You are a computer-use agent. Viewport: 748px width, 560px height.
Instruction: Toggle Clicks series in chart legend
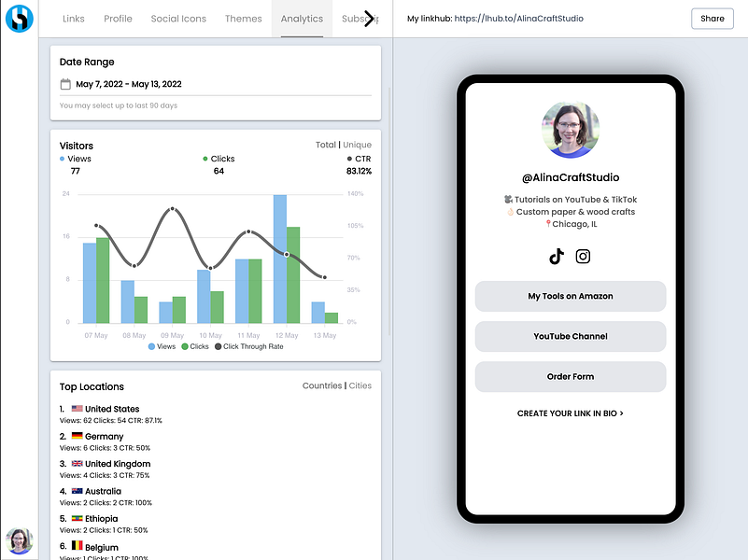click(x=195, y=346)
